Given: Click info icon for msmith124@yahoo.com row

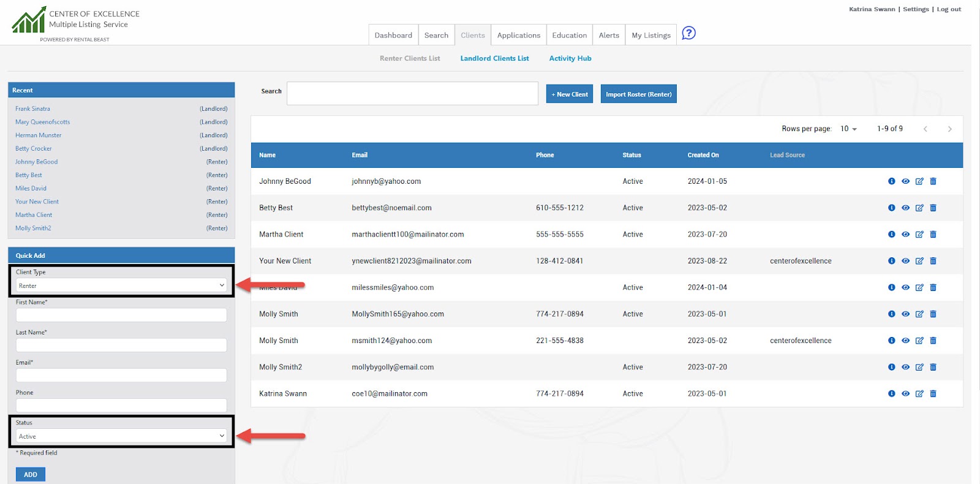Looking at the screenshot, I should pos(892,341).
